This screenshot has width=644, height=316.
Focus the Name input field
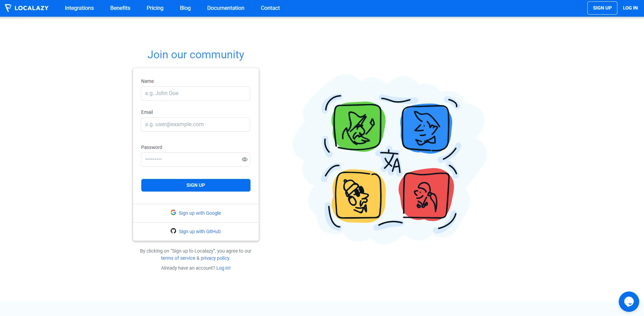coord(195,93)
